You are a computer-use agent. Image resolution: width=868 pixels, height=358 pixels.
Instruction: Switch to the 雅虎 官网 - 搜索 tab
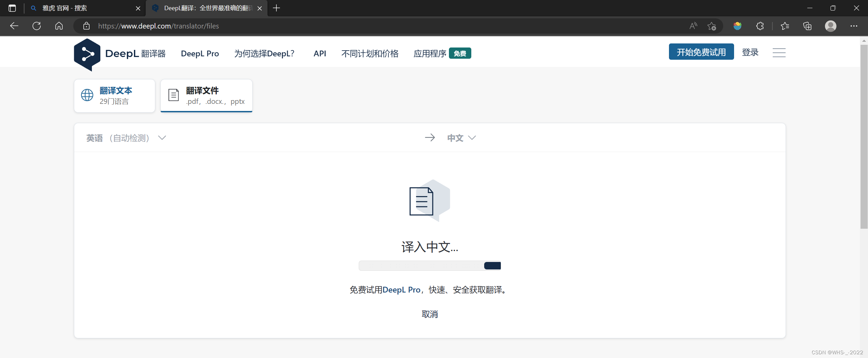(85, 8)
